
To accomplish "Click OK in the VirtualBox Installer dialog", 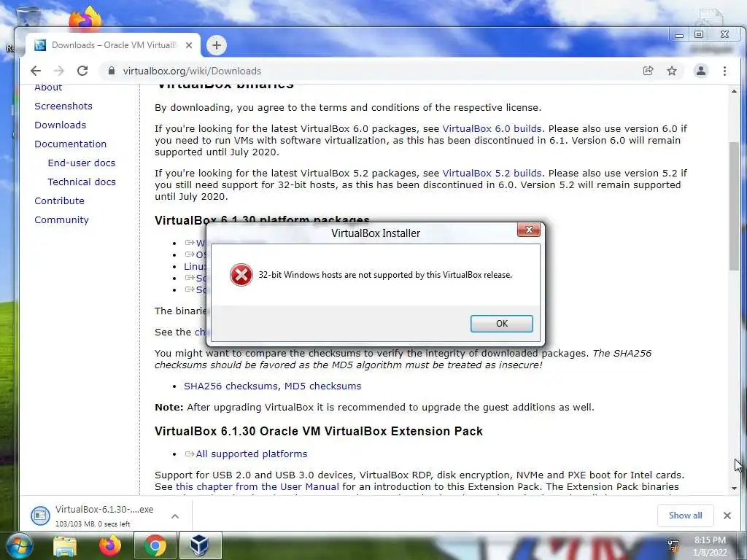I will coord(501,323).
